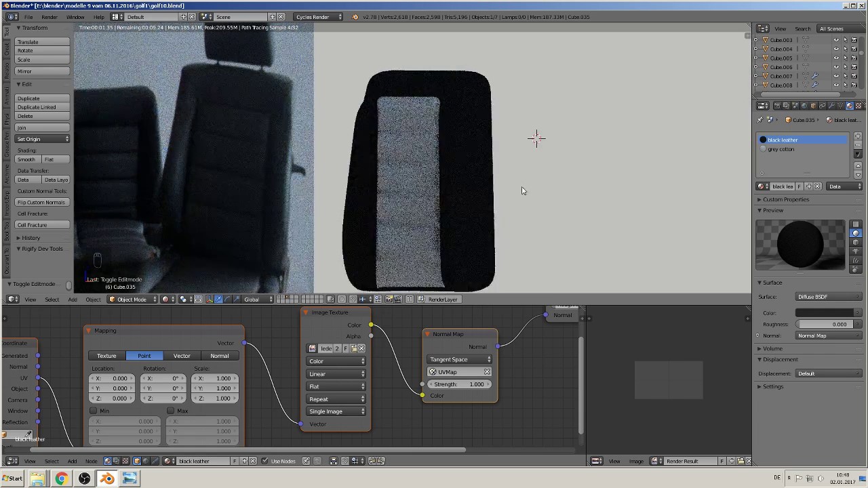Open the Object Mode dropdown

point(132,299)
